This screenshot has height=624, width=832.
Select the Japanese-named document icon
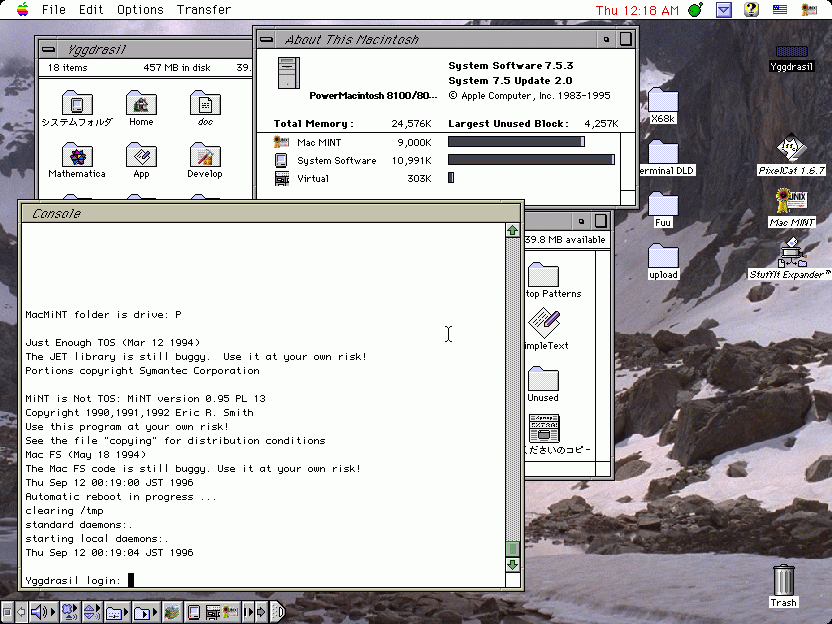click(x=544, y=429)
